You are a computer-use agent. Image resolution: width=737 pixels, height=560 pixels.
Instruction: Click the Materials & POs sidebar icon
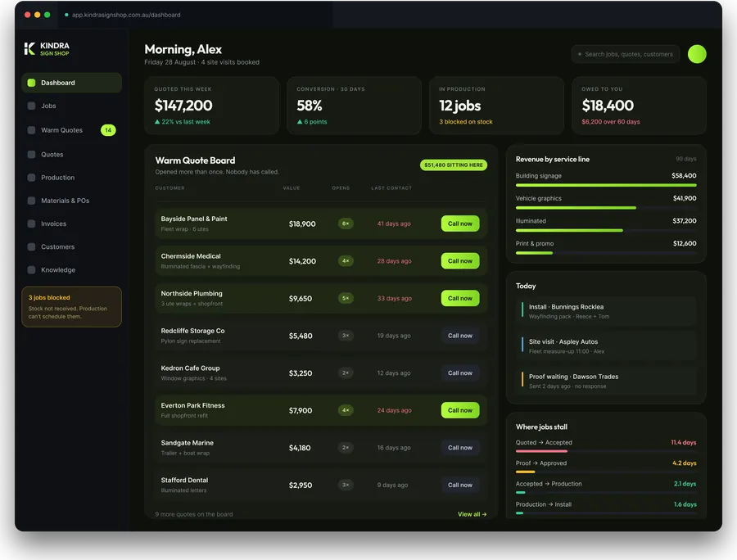(31, 201)
